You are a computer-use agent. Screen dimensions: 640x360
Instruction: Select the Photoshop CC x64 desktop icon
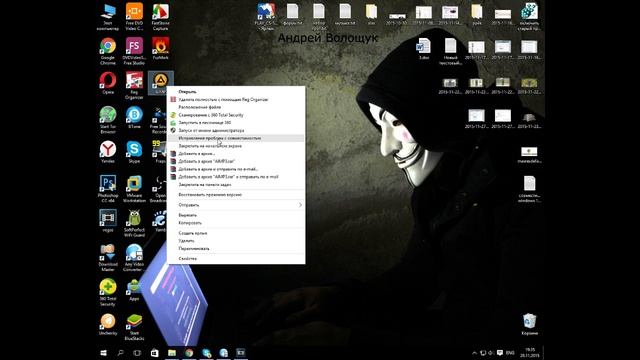108,189
